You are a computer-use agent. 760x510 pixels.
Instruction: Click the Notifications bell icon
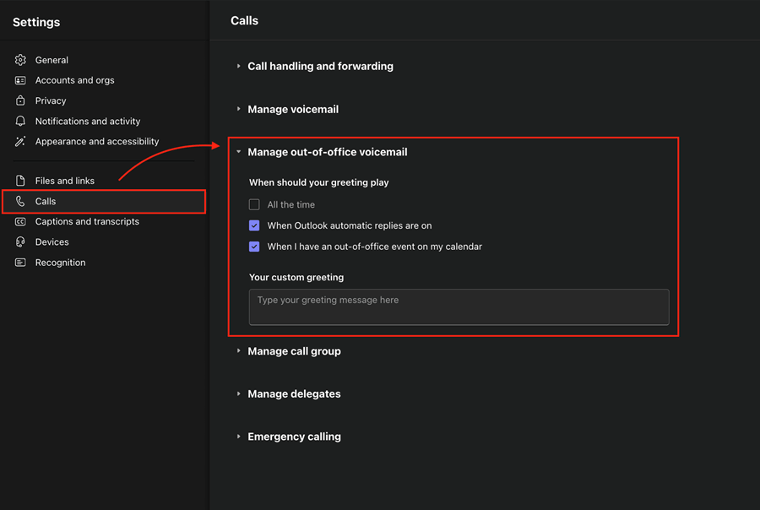(20, 121)
